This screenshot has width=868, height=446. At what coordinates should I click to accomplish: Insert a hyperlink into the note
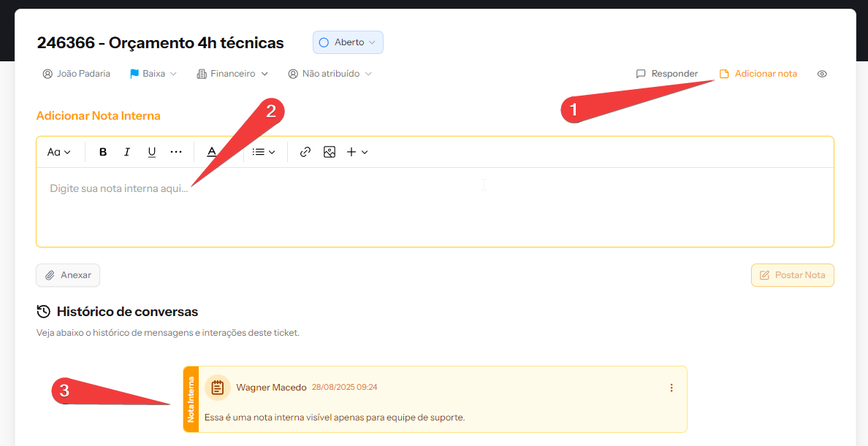pos(305,152)
